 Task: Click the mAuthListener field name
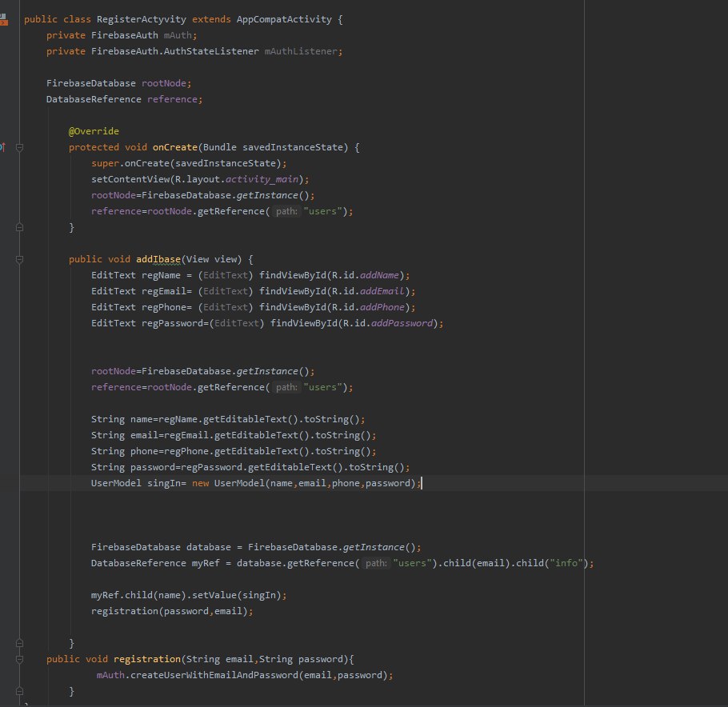click(301, 51)
